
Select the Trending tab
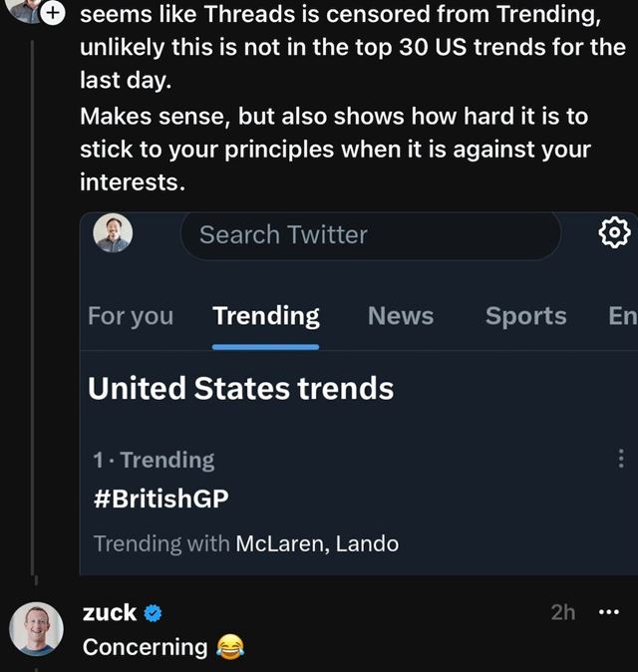(266, 316)
